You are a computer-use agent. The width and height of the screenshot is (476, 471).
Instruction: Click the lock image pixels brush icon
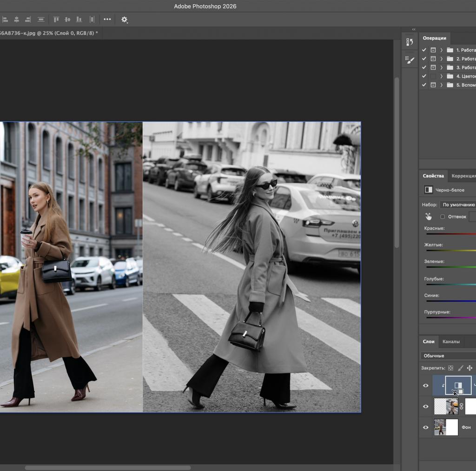pos(461,367)
